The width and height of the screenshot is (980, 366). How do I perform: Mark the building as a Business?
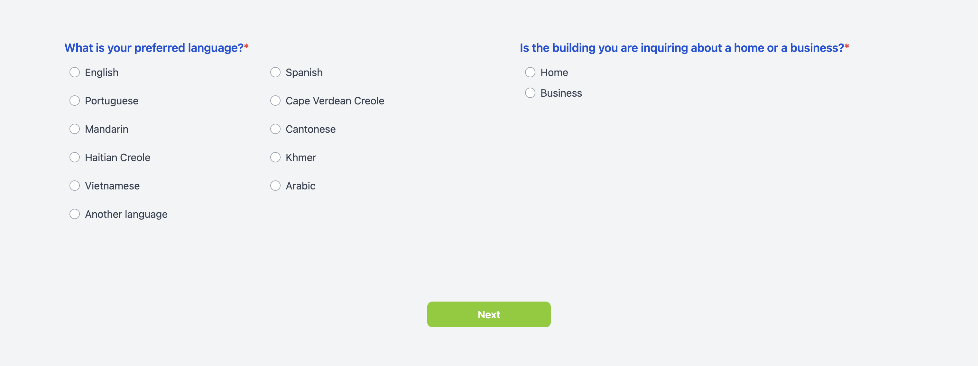(x=530, y=93)
